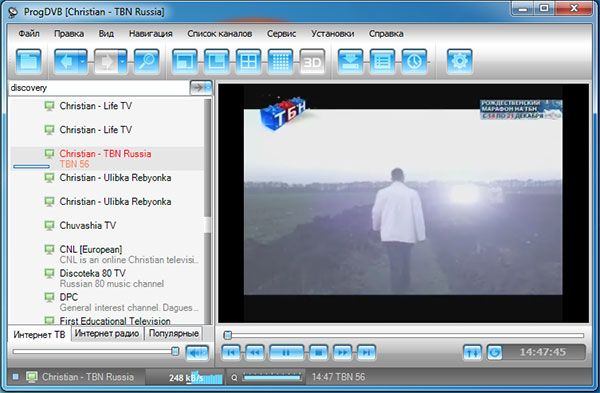Skip to next with the last transport button
The height and width of the screenshot is (393, 600).
[x=366, y=352]
